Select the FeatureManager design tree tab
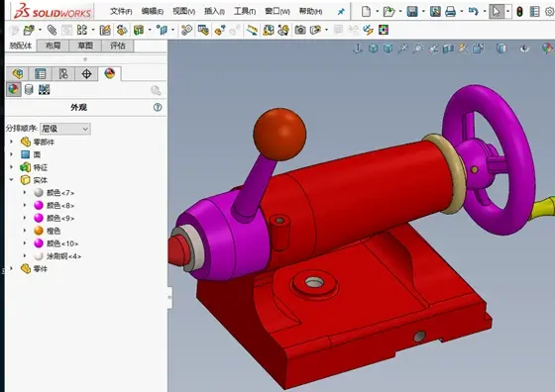 [x=18, y=73]
